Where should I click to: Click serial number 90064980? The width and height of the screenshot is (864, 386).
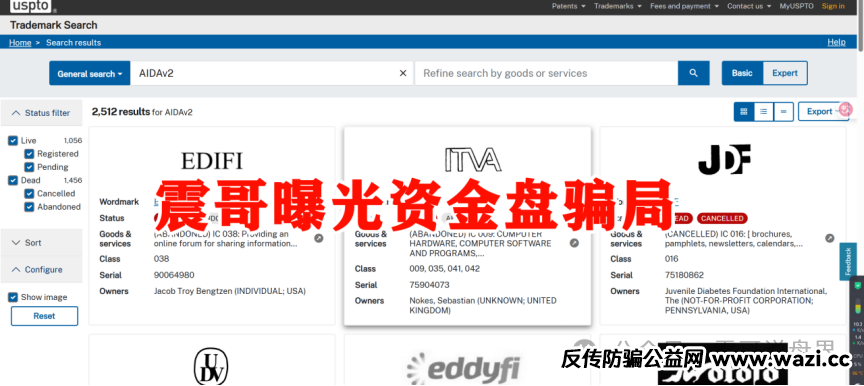point(174,275)
